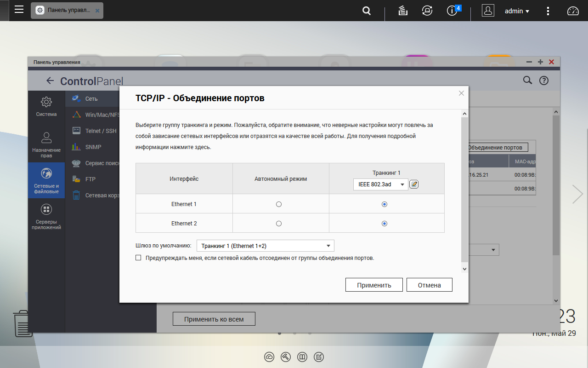588x368 pixels.
Task: Click the hammer tool icon in dock
Action: coord(286,356)
